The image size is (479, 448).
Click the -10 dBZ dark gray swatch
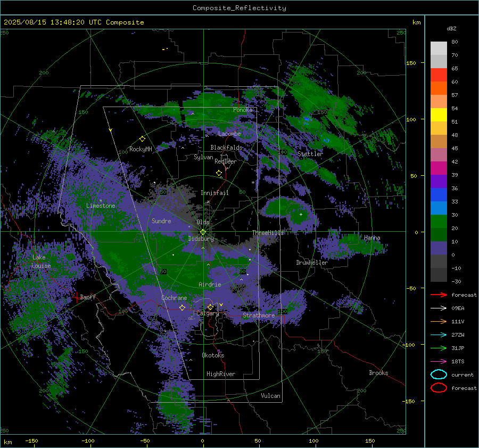[439, 275]
